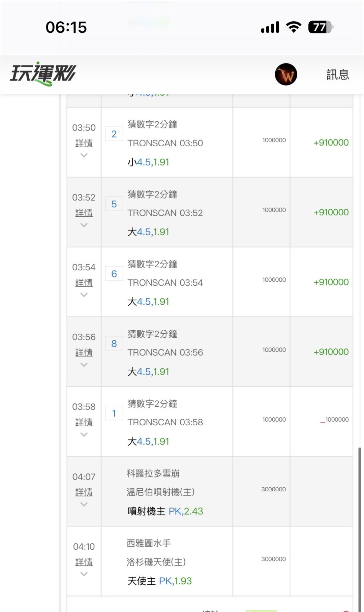Tap the battery level indicator
364x612 pixels.
click(320, 27)
